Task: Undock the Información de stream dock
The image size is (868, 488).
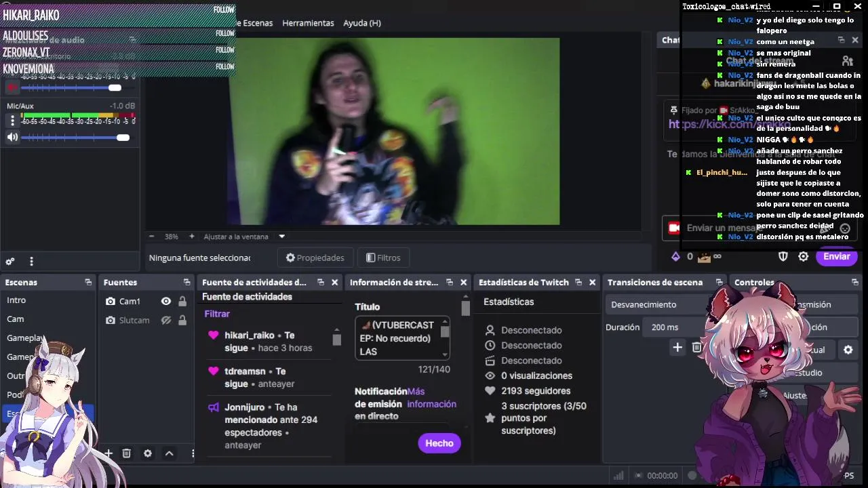Action: (449, 283)
